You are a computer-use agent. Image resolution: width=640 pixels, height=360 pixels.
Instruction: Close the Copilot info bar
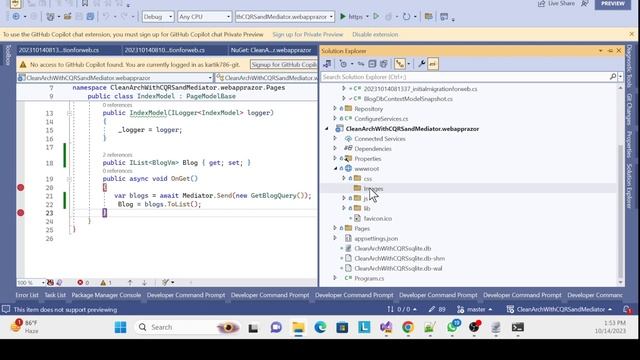point(632,34)
